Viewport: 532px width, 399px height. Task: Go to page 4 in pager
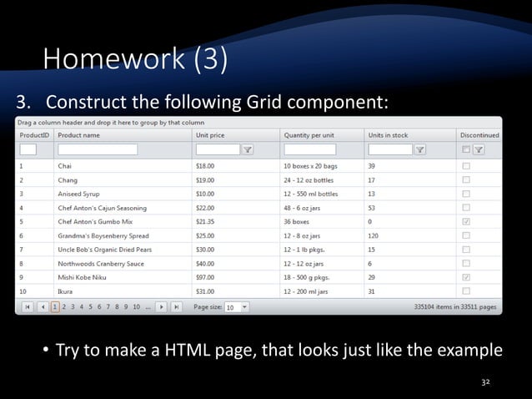coord(82,307)
